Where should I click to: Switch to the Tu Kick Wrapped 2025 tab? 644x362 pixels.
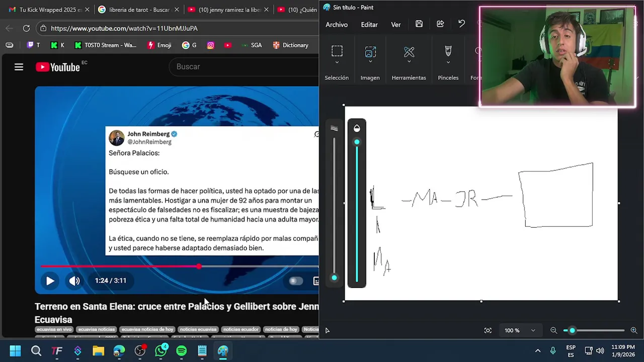49,10
